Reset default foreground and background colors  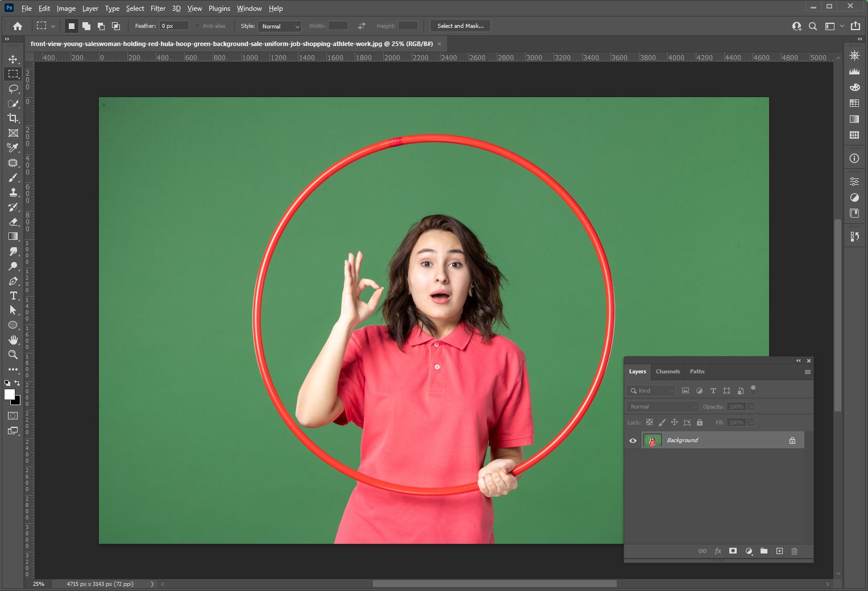pyautogui.click(x=7, y=383)
